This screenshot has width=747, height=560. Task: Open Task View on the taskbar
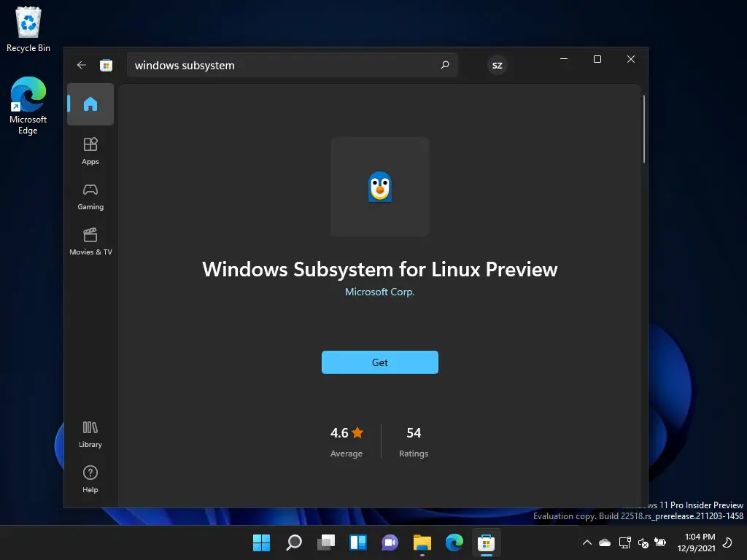[326, 542]
